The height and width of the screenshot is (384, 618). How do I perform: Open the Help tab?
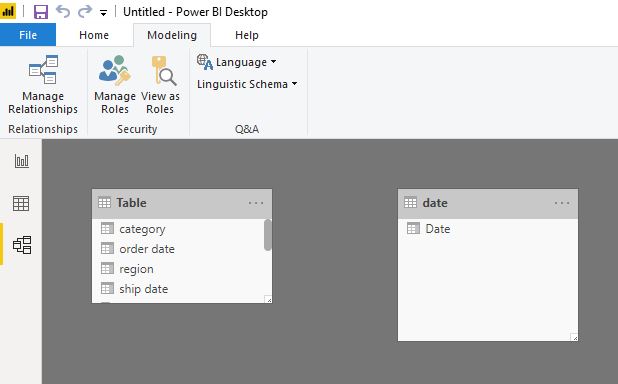coord(247,35)
